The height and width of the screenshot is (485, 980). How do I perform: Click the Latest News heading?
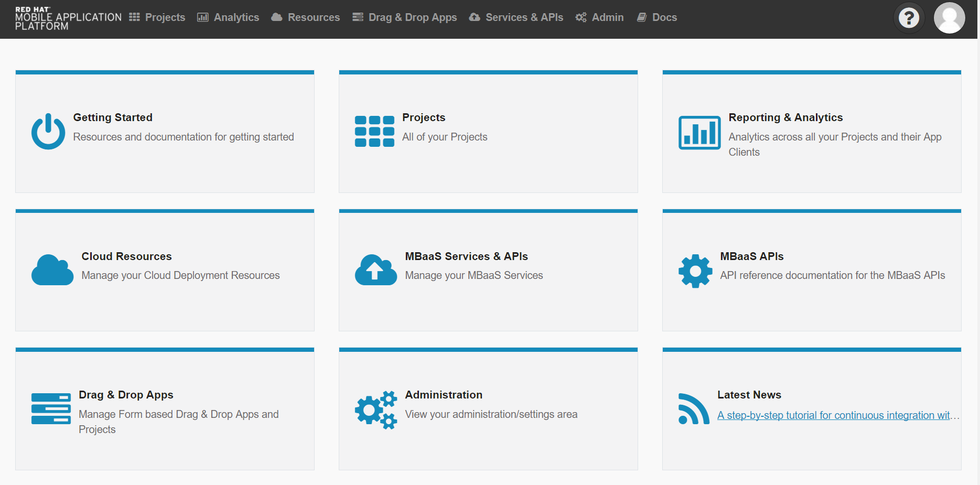749,395
